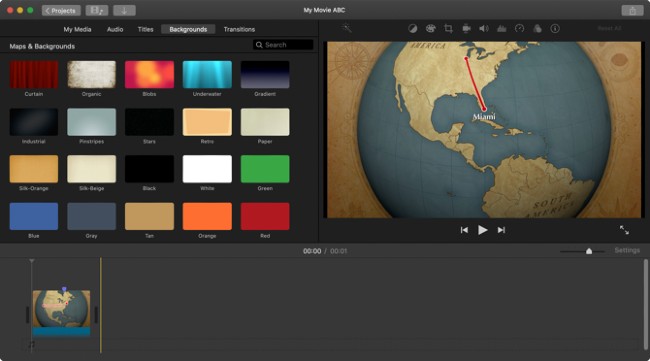Select the Organic background

[92, 75]
